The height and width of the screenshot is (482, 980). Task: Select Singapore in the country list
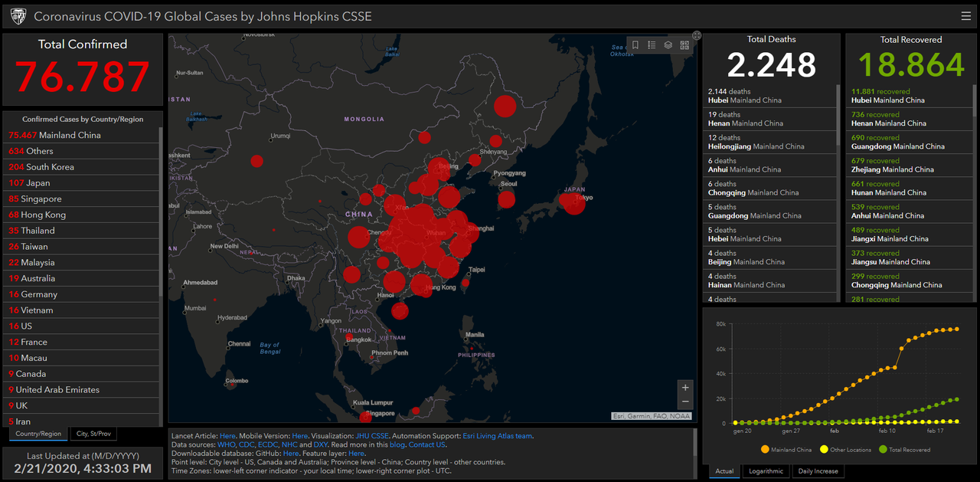pos(83,199)
